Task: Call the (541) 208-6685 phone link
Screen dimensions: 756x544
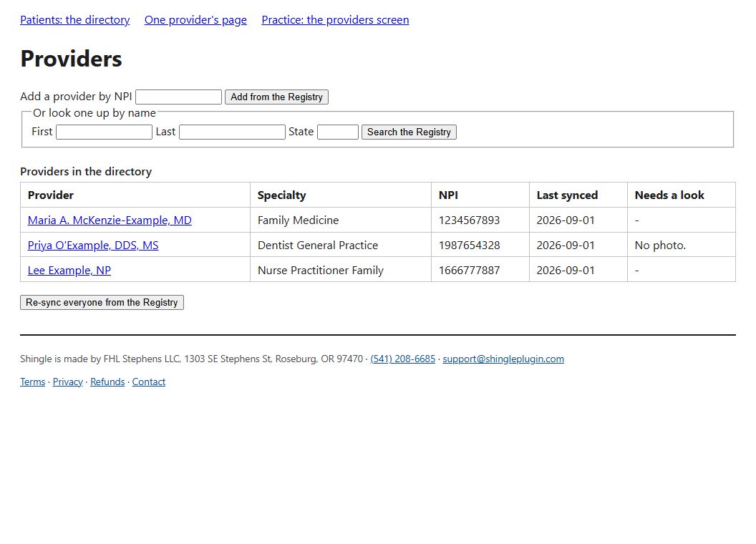Action: point(402,359)
